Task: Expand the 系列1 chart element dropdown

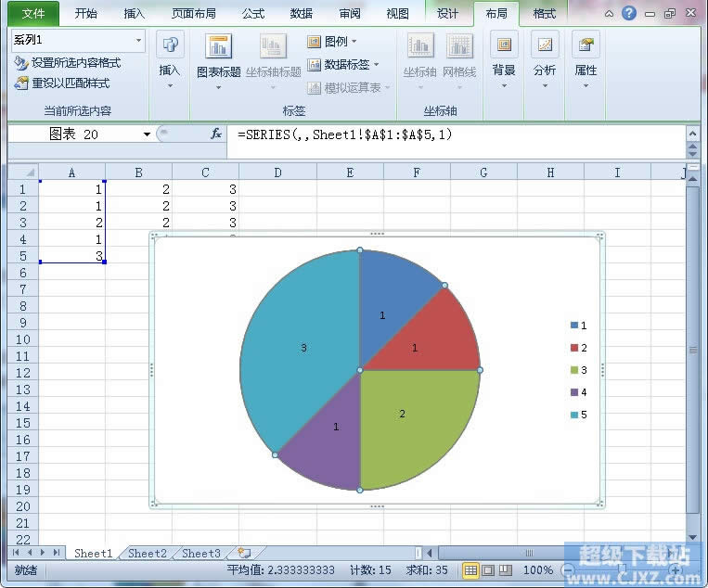Action: click(139, 41)
